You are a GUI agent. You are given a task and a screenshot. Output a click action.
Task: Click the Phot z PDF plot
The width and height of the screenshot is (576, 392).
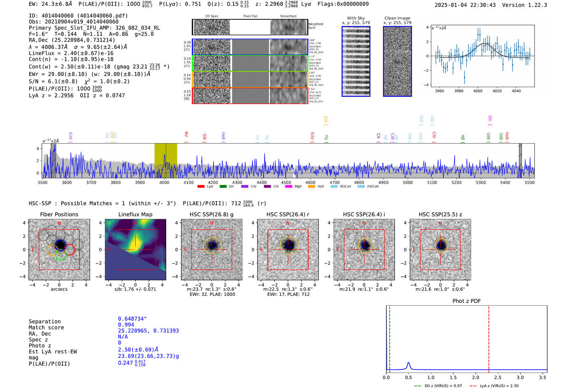(x=467, y=339)
